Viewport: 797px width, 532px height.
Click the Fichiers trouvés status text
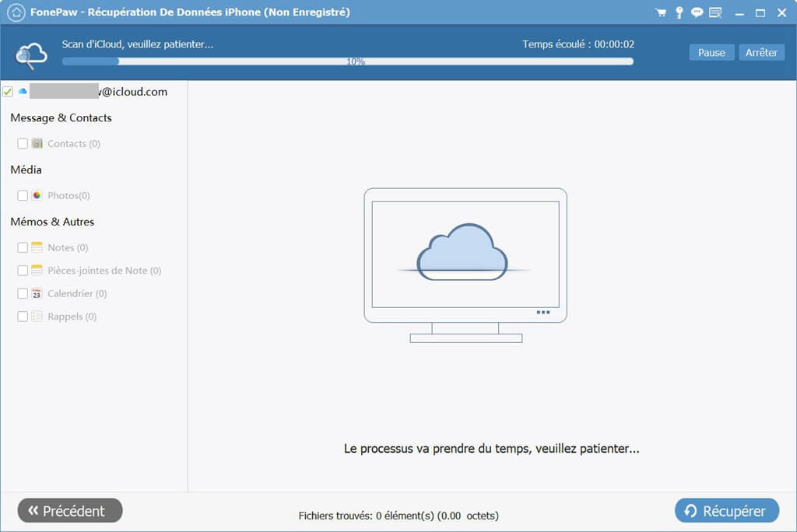(398, 516)
